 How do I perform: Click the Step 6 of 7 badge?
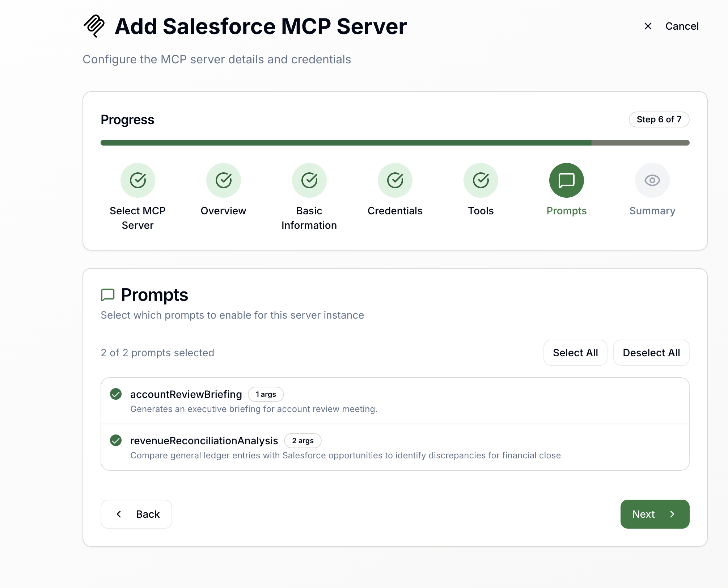tap(659, 119)
